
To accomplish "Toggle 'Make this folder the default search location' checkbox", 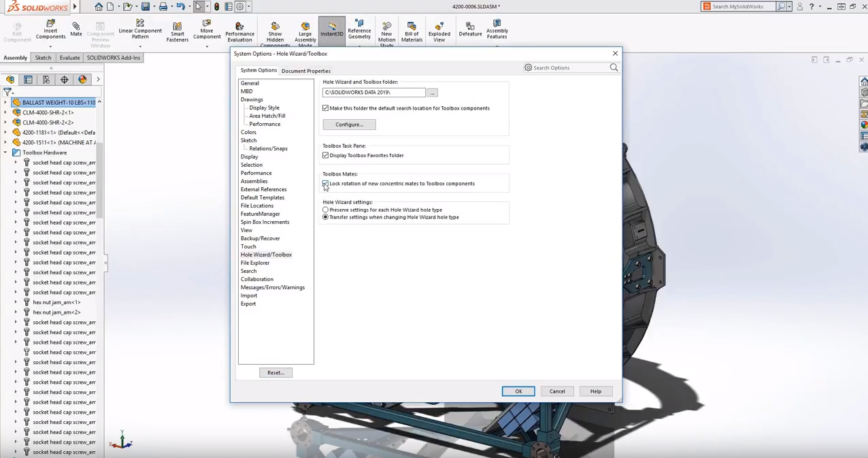I will 326,108.
